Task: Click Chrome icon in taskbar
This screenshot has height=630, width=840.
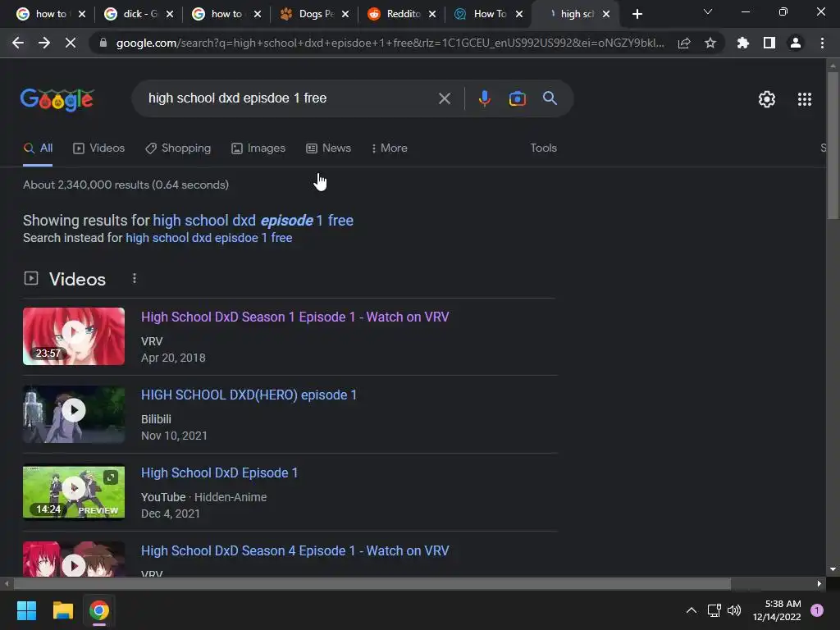Action: point(99,610)
